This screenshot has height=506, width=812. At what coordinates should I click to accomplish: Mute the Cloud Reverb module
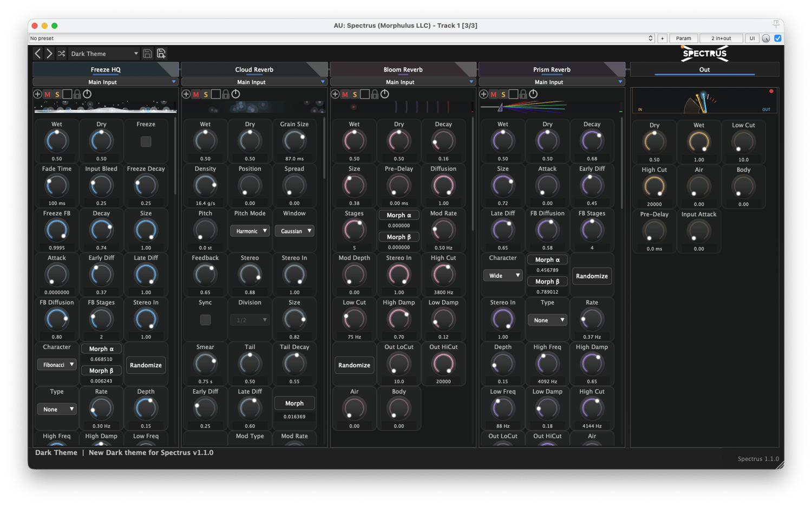[196, 94]
